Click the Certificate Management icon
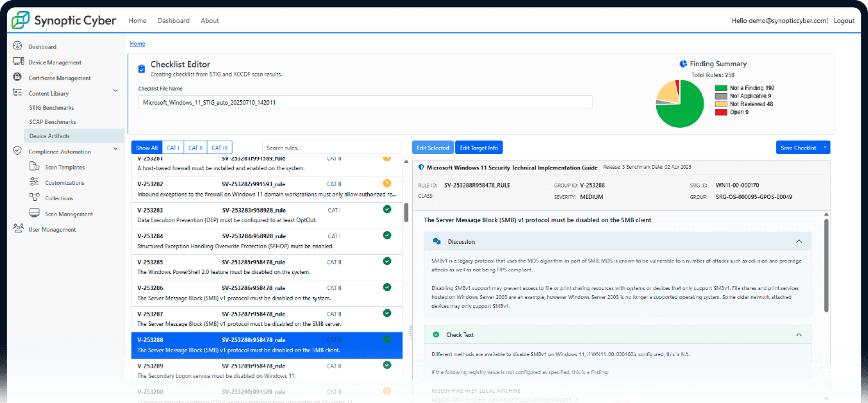The height and width of the screenshot is (403, 868). (x=17, y=78)
